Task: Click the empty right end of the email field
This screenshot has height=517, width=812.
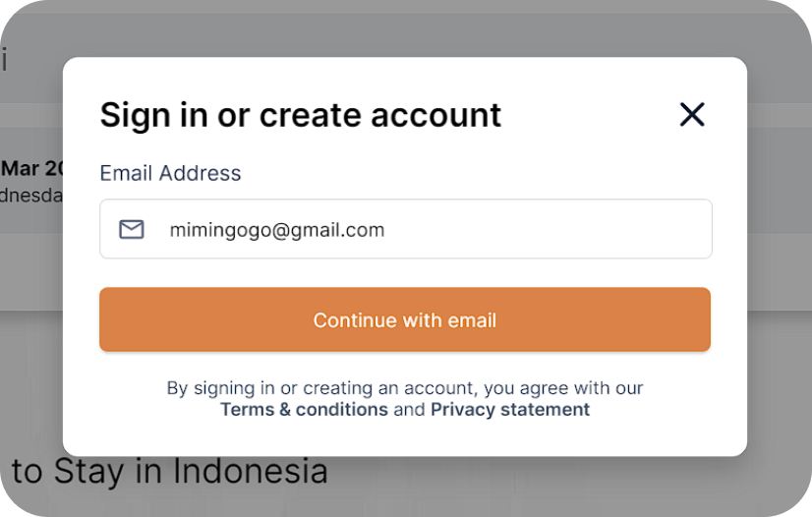Action: coord(639,230)
